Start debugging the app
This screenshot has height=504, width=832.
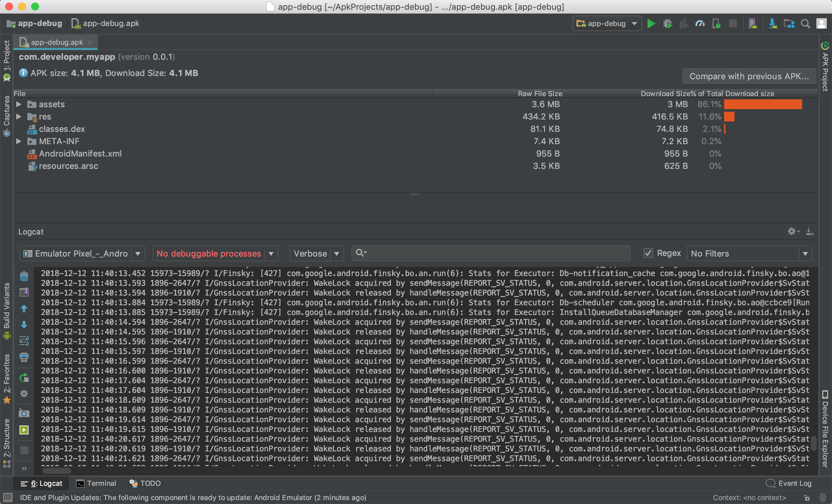pyautogui.click(x=668, y=23)
